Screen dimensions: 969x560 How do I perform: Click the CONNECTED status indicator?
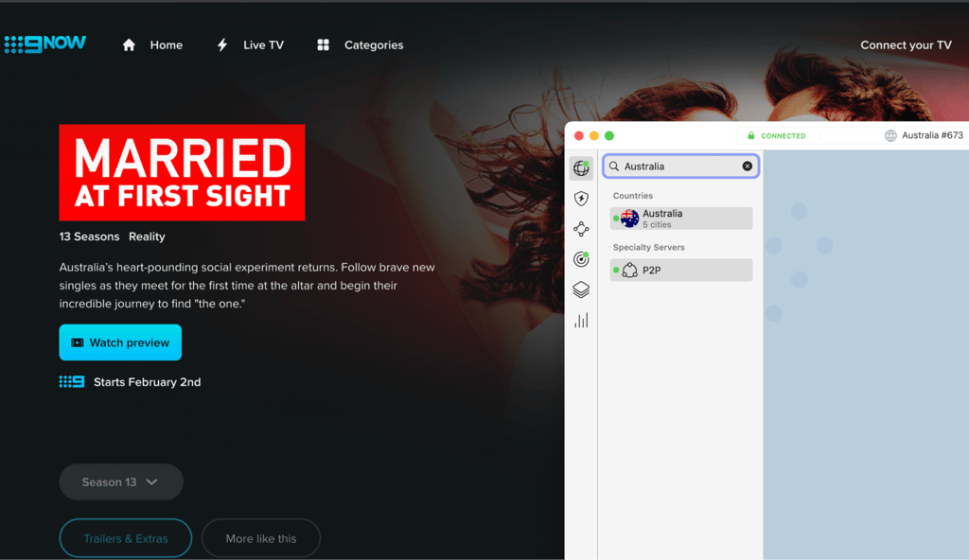pos(777,135)
